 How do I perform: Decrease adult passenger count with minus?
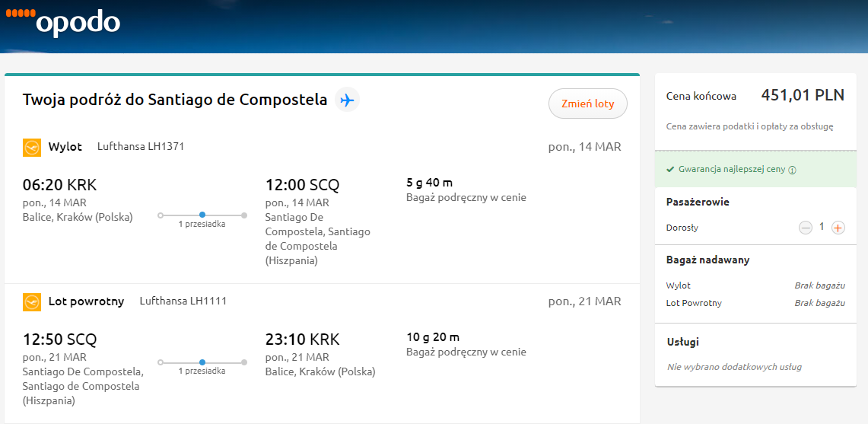coord(806,228)
